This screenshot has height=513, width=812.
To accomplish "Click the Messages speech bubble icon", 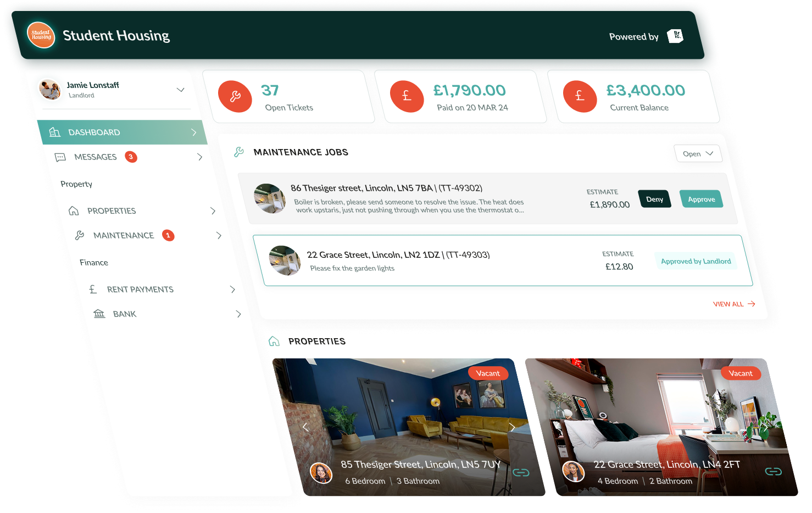I will 60,157.
